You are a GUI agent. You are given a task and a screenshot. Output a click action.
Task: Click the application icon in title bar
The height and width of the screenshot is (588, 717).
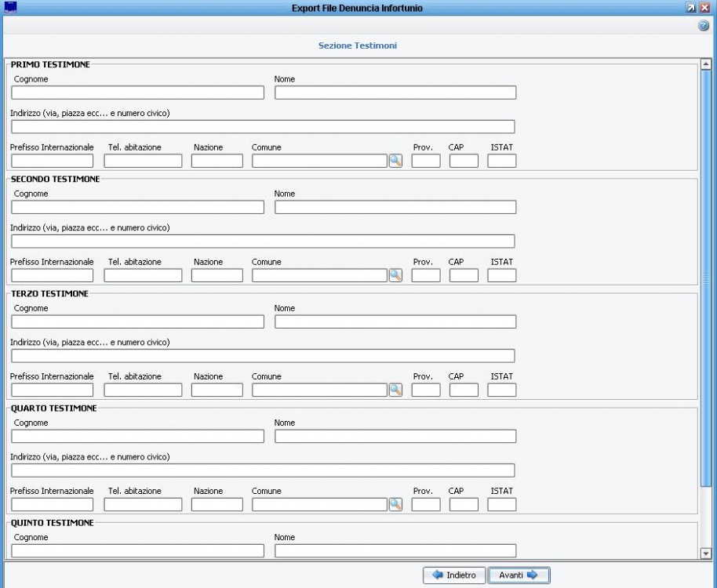pyautogui.click(x=10, y=8)
